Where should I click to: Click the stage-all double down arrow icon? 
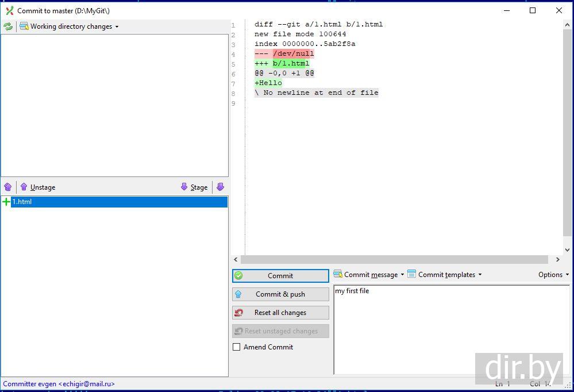click(220, 187)
